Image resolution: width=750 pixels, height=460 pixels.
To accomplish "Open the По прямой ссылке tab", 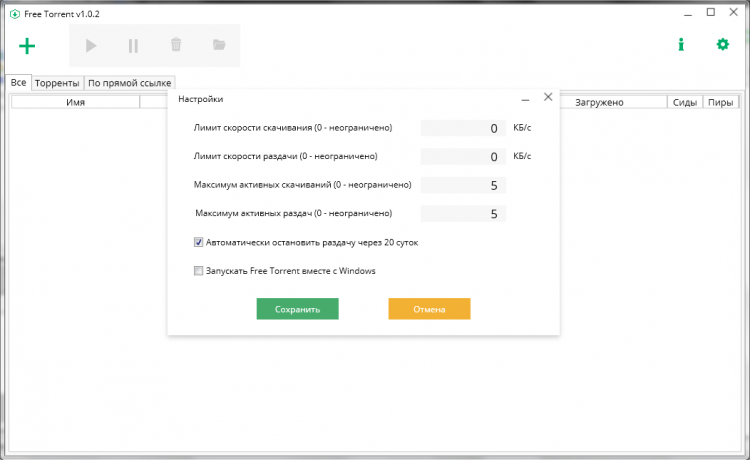I will coord(130,83).
